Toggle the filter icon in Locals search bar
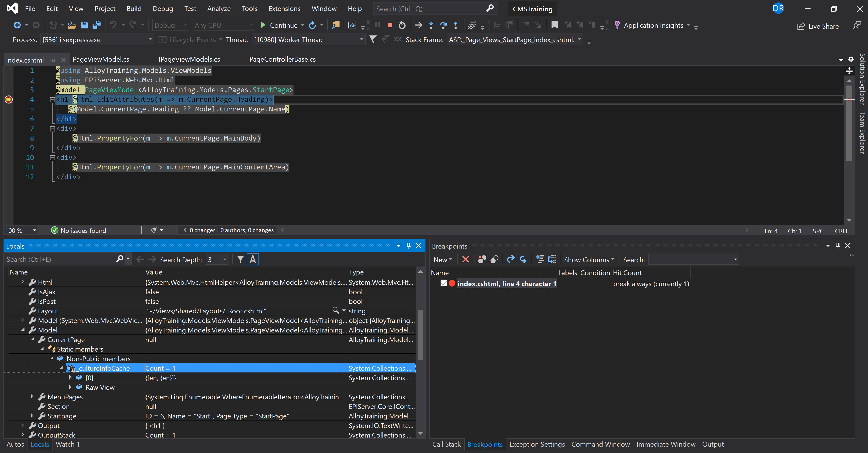868x453 pixels. (240, 259)
